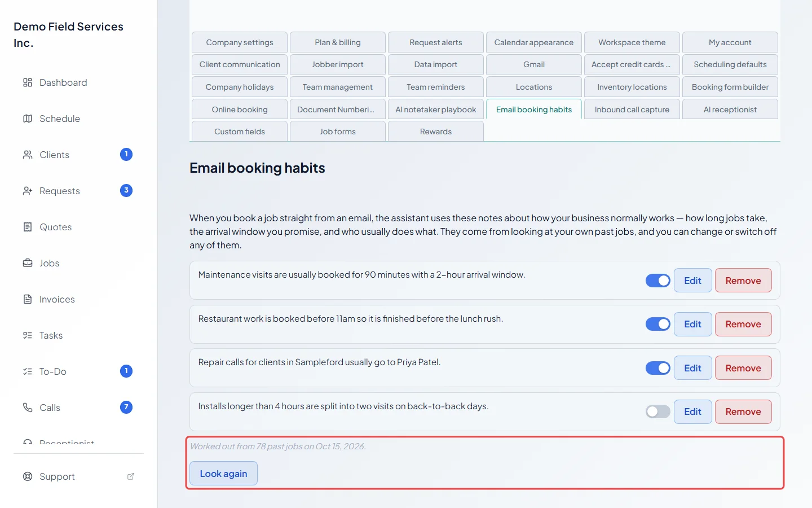Select the Email booking habits tab
The height and width of the screenshot is (508, 812).
[534, 110]
